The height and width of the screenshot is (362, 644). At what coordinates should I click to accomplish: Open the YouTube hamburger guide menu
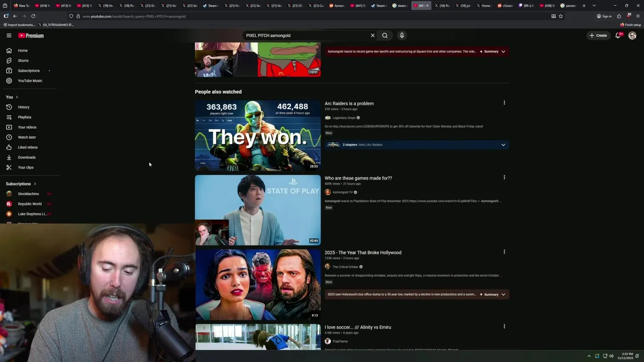pos(9,36)
